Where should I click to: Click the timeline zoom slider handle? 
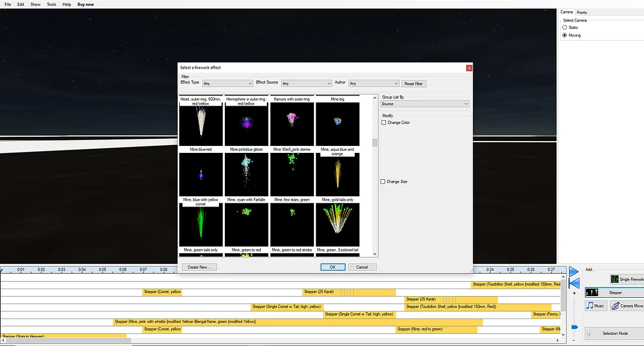574,327
